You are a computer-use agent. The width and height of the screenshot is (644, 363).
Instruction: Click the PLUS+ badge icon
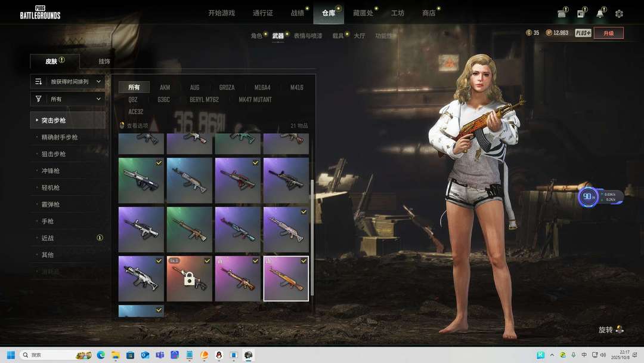583,33
